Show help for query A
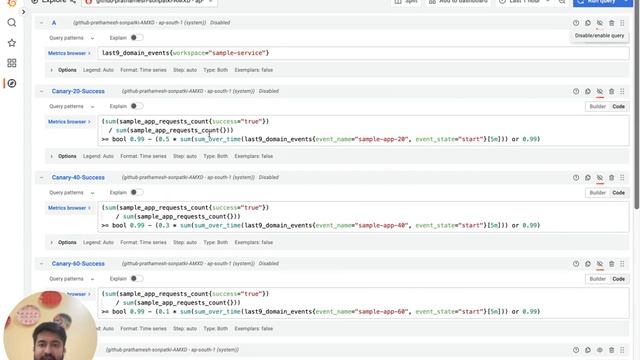This screenshot has width=640, height=360. [576, 23]
